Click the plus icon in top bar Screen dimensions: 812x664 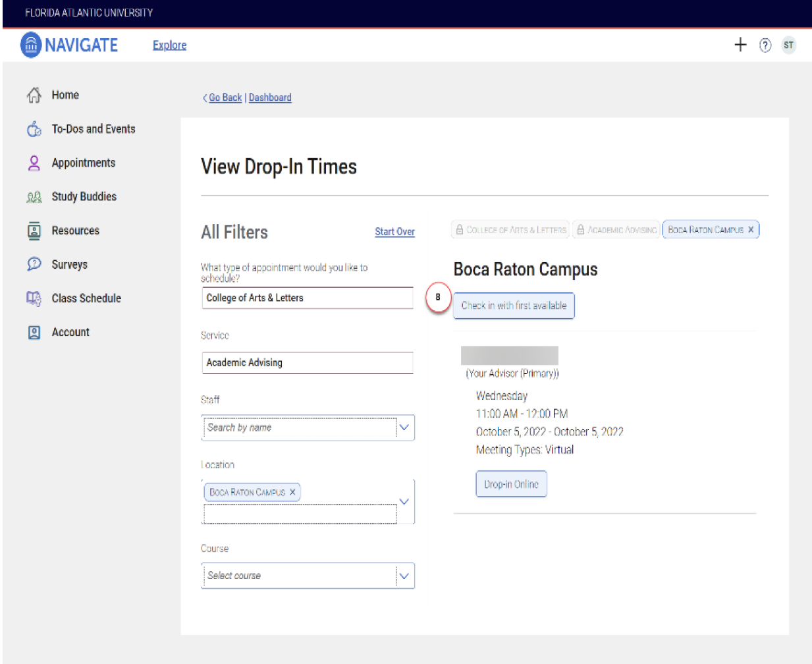pyautogui.click(x=740, y=45)
